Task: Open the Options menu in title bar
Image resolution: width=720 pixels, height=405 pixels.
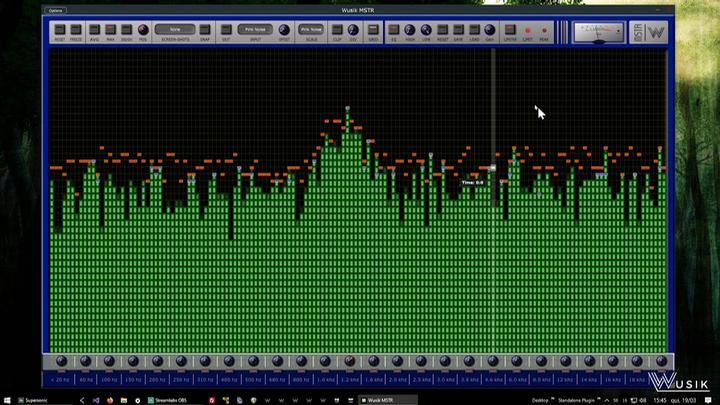Action: [x=55, y=10]
